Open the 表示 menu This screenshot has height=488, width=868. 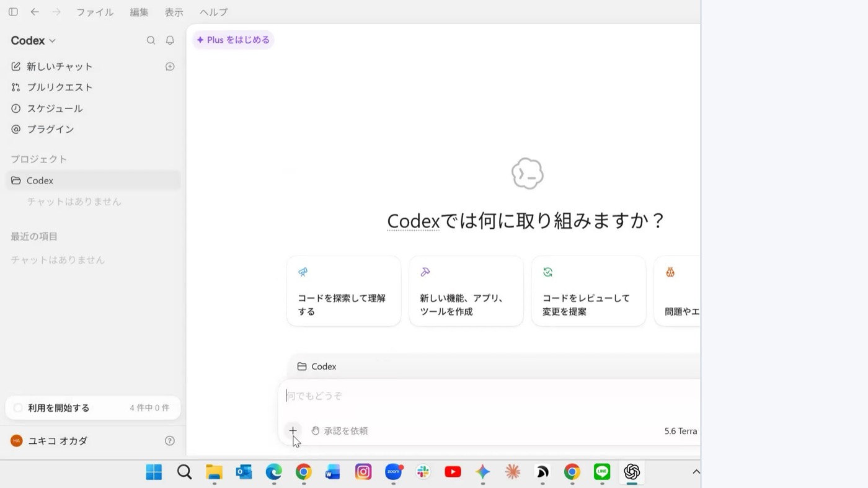(174, 12)
